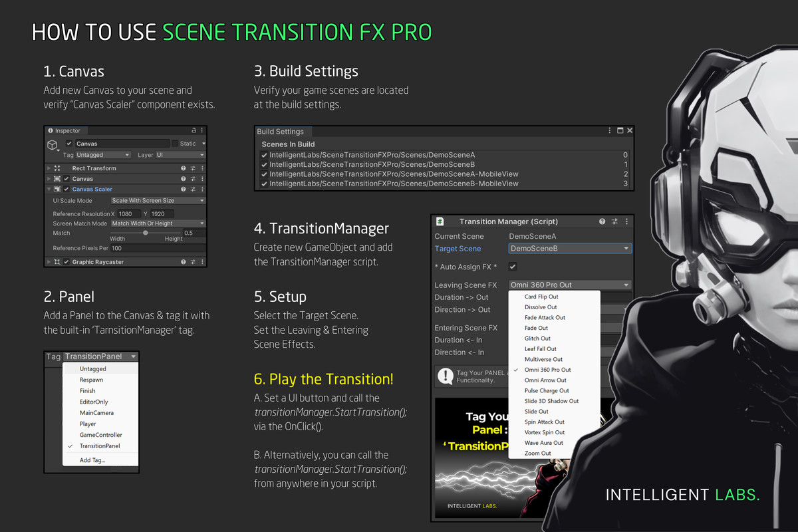Image resolution: width=798 pixels, height=532 pixels.
Task: Open help for the Canvas component
Action: point(183,179)
